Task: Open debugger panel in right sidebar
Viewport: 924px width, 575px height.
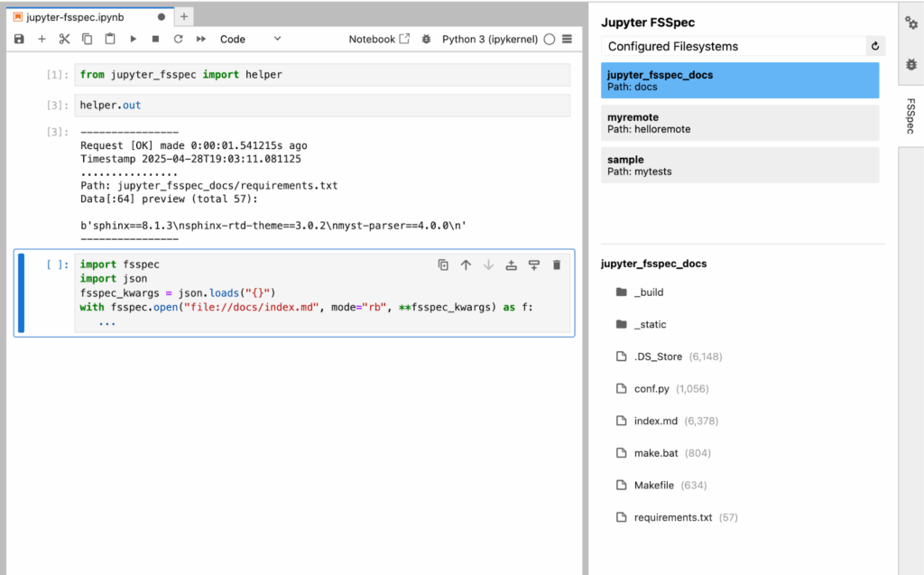Action: point(911,64)
